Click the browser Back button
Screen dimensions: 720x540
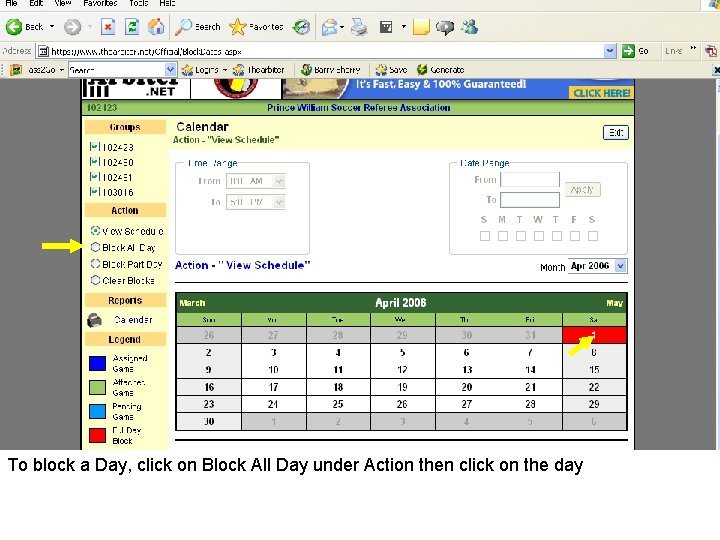pyautogui.click(x=24, y=27)
